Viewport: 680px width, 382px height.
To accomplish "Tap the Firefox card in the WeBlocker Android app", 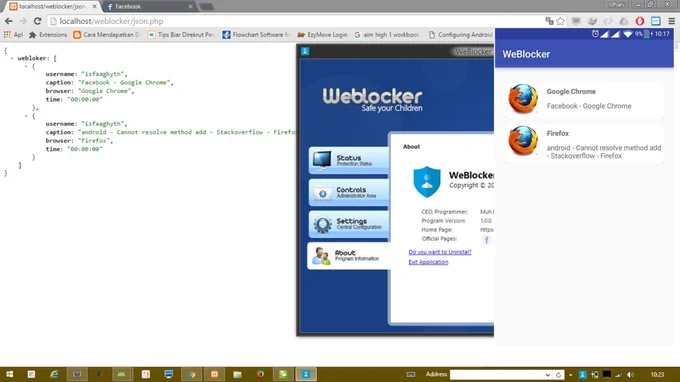I will point(584,144).
